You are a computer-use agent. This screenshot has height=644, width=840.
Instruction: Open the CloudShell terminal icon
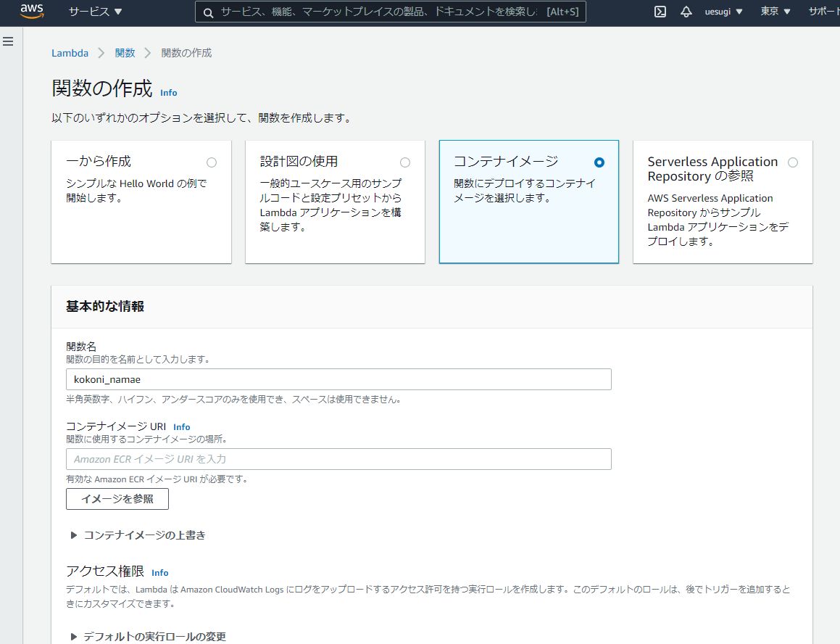coord(660,12)
